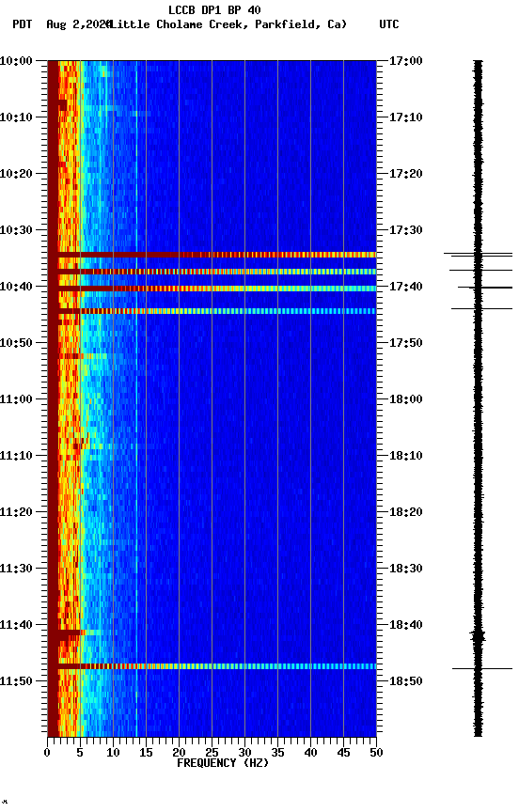This screenshot has height=812, width=519.
Task: Click the 18:50 UTC time label
Action: (x=405, y=681)
